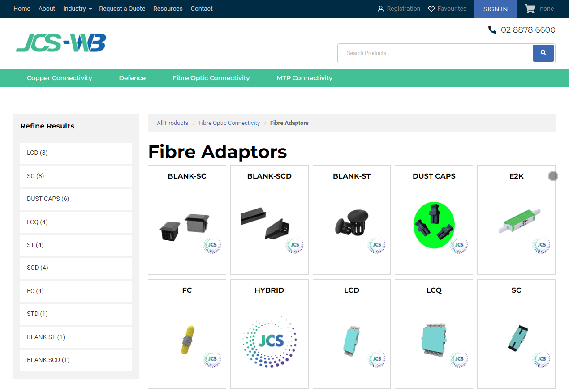Click the magnifying glass search button

coord(543,53)
